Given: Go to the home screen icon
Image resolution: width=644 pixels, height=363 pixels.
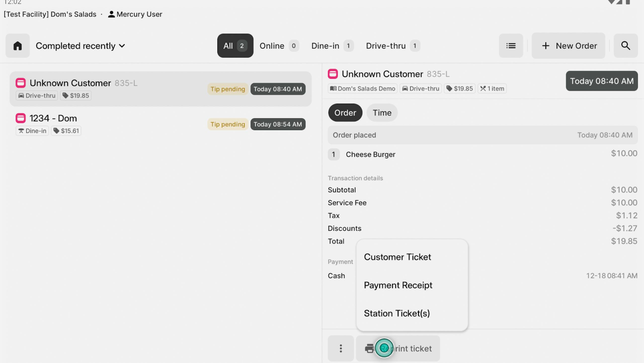Looking at the screenshot, I should [x=18, y=46].
